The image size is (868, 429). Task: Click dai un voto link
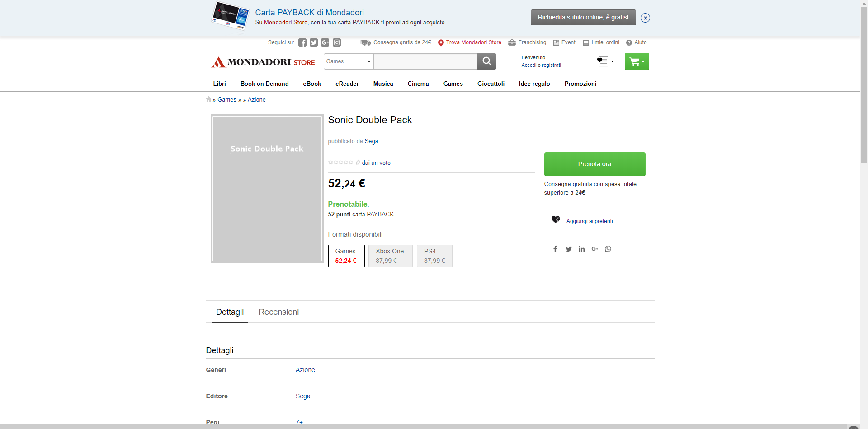pos(376,163)
